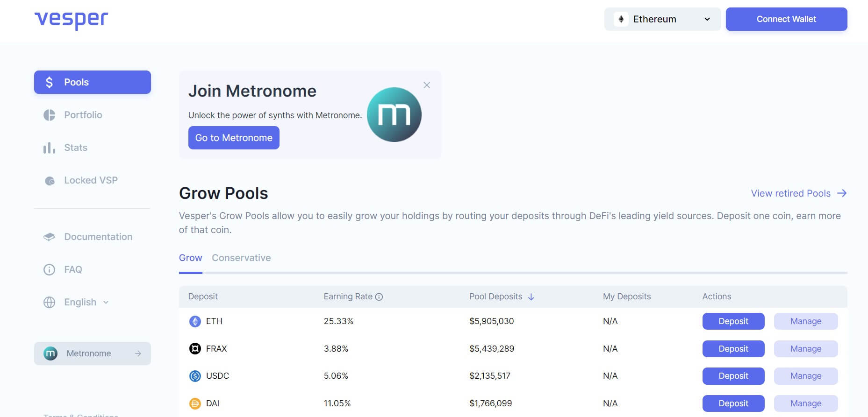Open Pools in the sidebar

tap(93, 82)
